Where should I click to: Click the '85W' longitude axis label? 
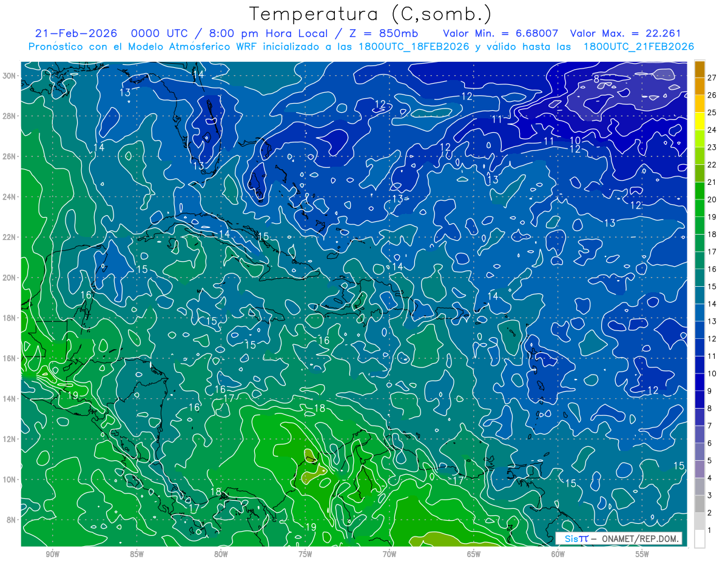pos(136,554)
